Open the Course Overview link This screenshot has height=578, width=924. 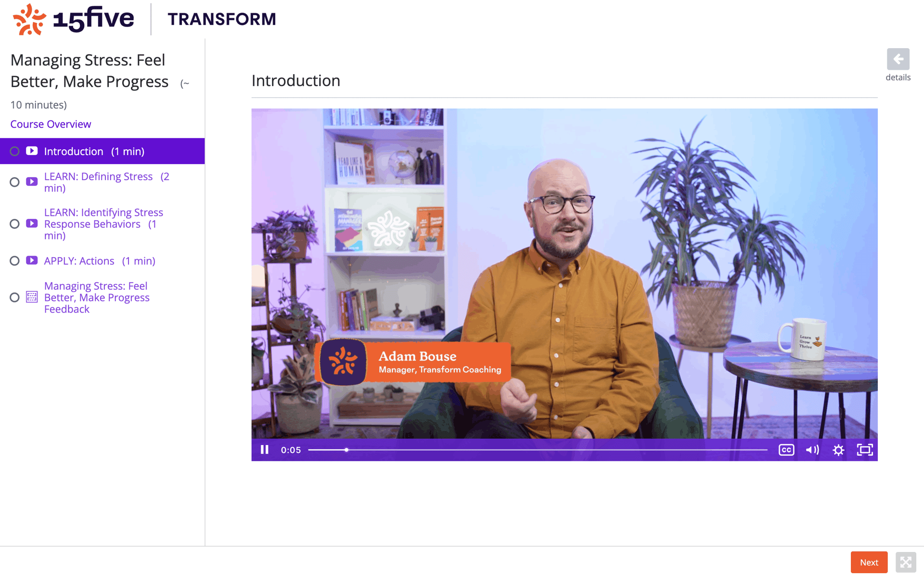pos(51,124)
